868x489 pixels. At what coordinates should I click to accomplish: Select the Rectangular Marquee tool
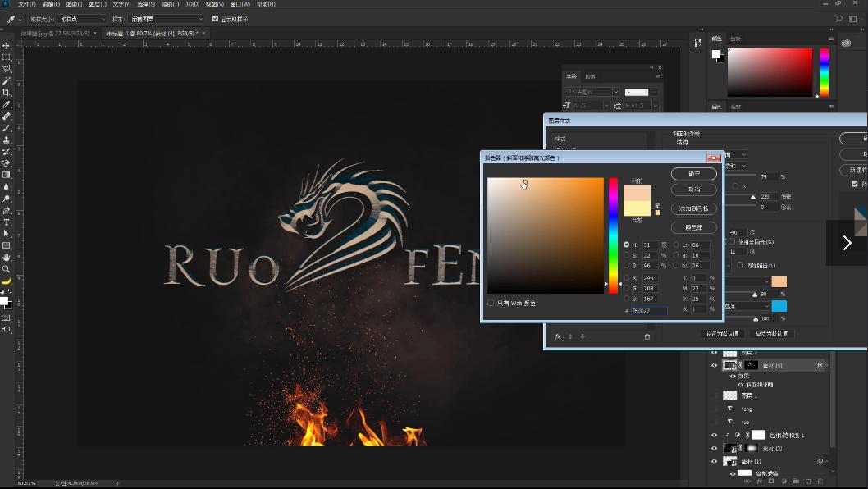click(7, 57)
